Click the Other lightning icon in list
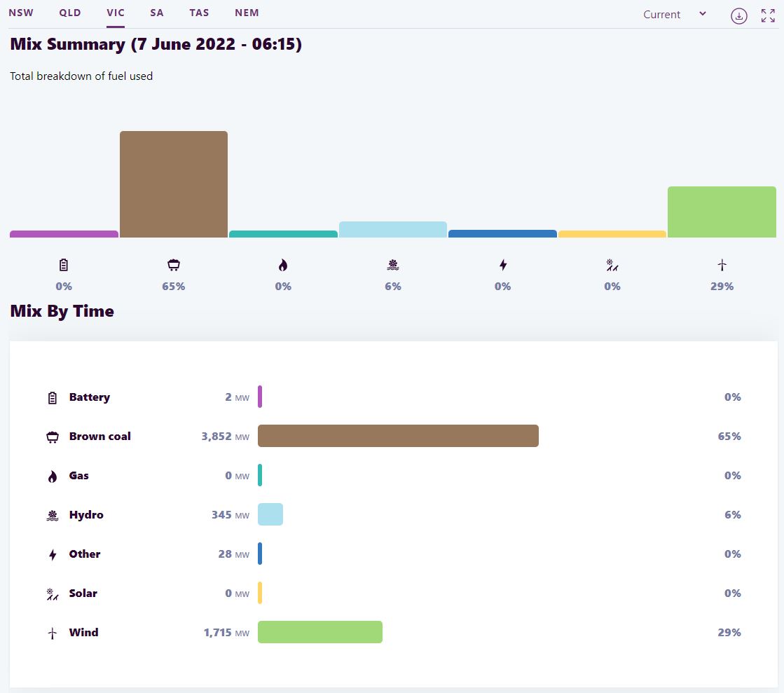This screenshot has height=693, width=784. click(53, 554)
